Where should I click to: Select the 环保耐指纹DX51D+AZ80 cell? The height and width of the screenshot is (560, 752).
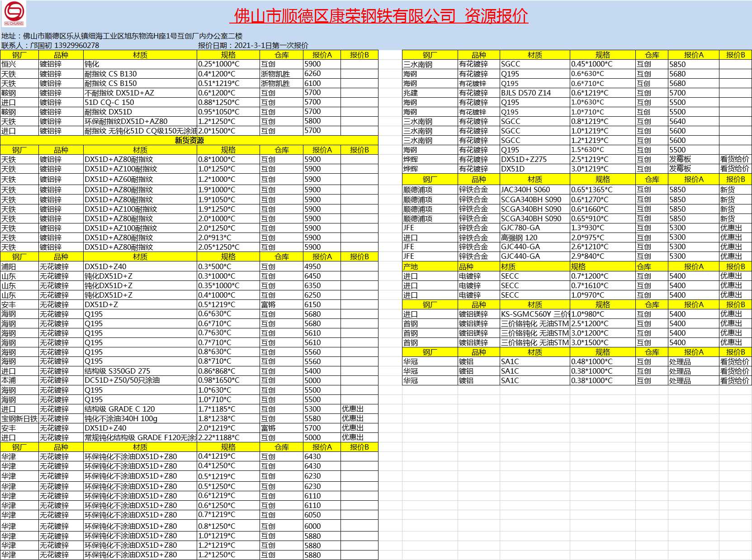tap(140, 121)
